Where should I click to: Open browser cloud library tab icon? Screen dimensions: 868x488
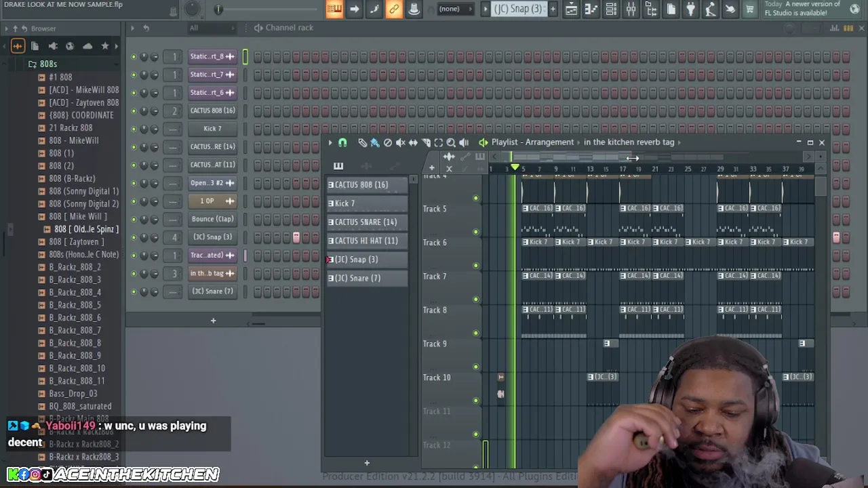[x=87, y=46]
